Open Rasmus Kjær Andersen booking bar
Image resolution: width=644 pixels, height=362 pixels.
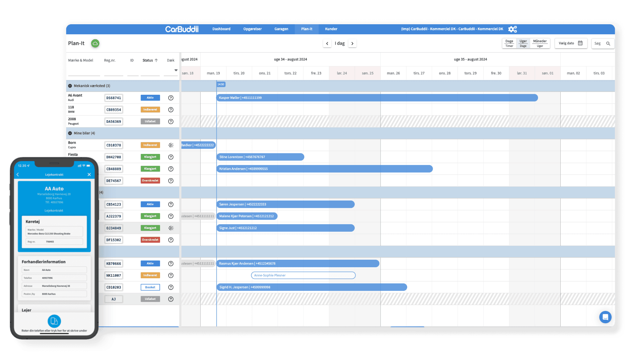click(298, 263)
